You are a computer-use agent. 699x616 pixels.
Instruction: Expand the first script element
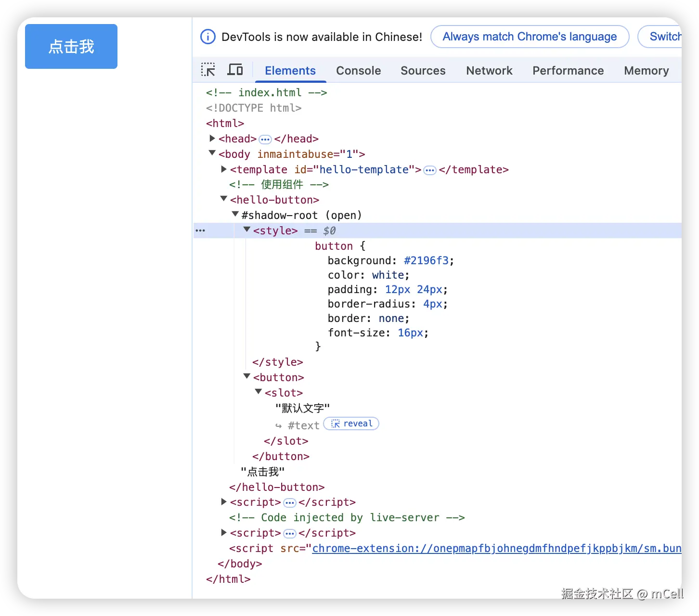tap(224, 502)
